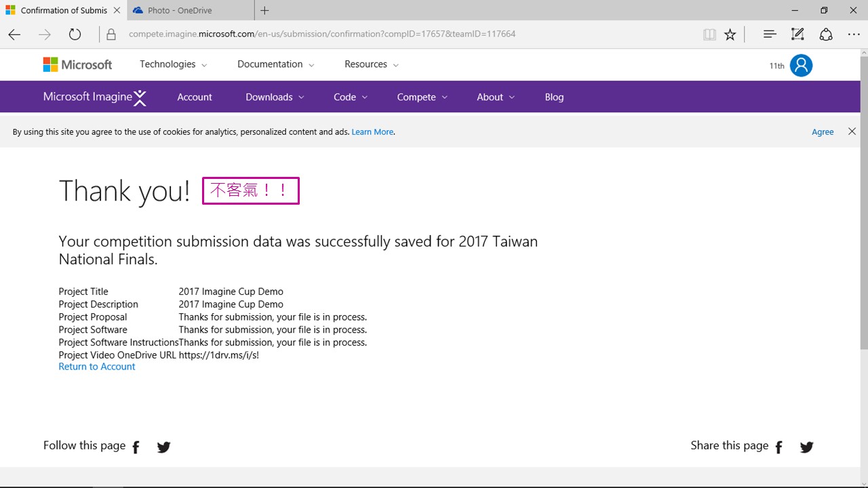Add page to favorites star icon
The image size is (868, 488).
[x=730, y=35]
